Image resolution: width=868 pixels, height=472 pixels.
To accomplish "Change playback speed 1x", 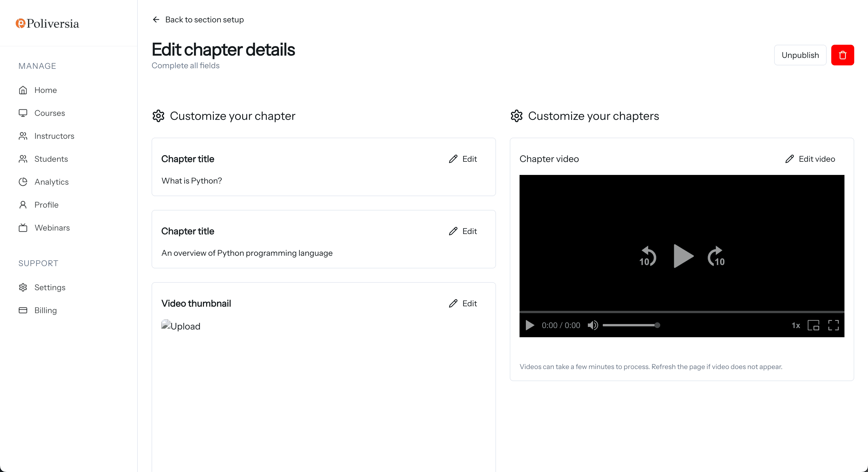I will click(x=796, y=325).
